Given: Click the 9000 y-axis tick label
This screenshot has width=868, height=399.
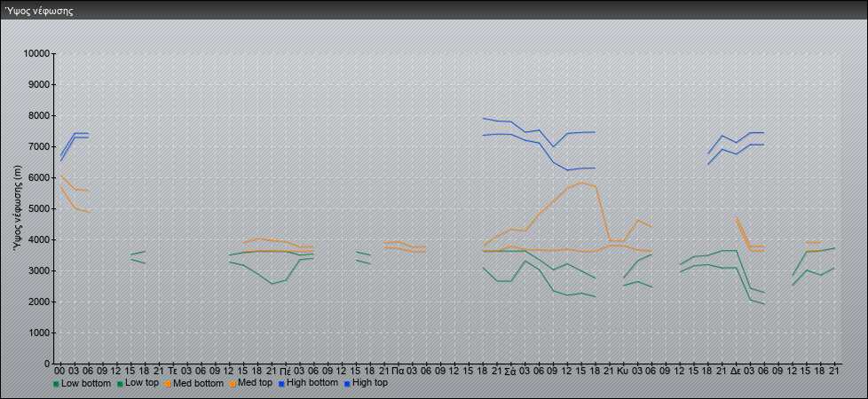Looking at the screenshot, I should (x=39, y=84).
